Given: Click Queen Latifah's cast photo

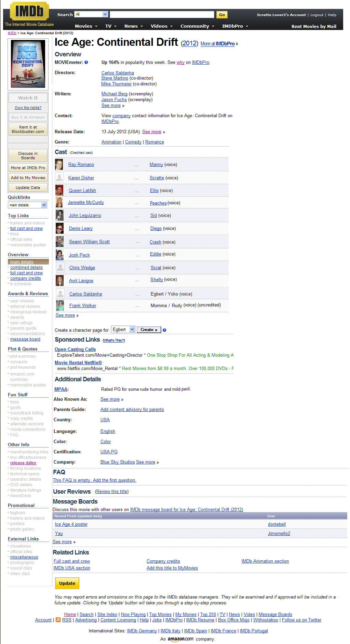Looking at the screenshot, I should tap(59, 190).
